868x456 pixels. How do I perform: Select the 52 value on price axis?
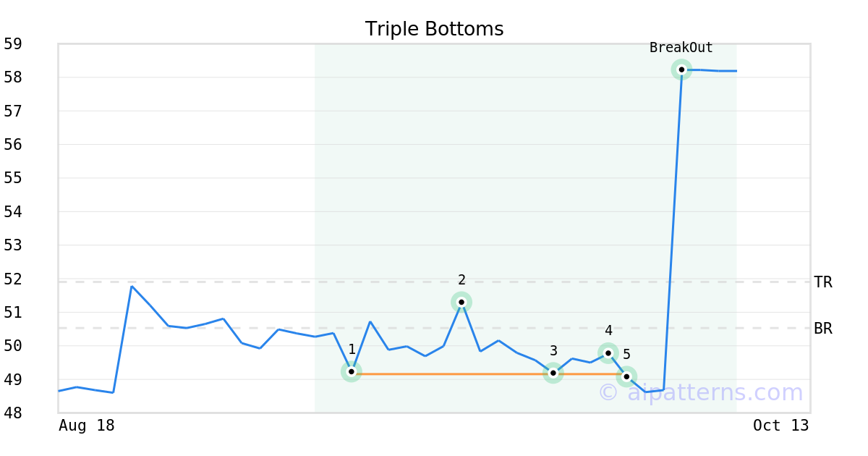[13, 279]
